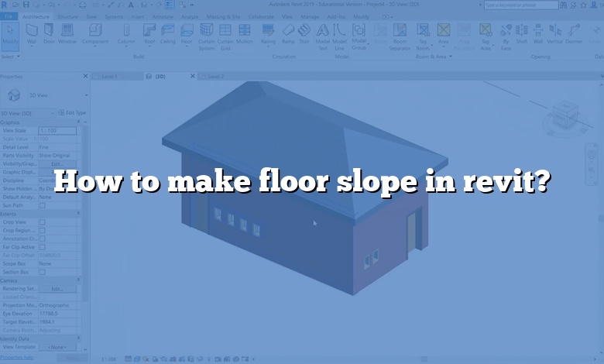Select the Floor tool
Screen dimensions: 604x364
[x=186, y=33]
